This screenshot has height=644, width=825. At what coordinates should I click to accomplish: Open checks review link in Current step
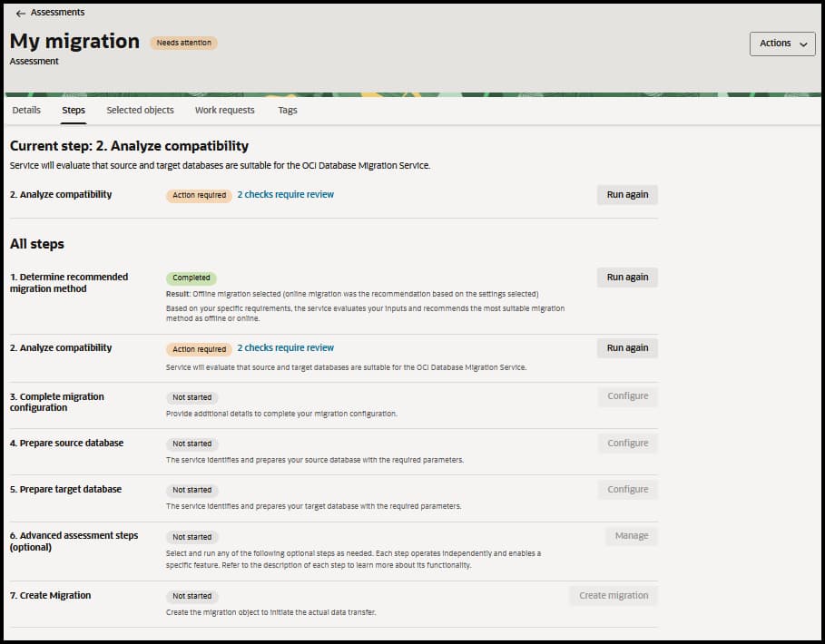pyautogui.click(x=285, y=195)
